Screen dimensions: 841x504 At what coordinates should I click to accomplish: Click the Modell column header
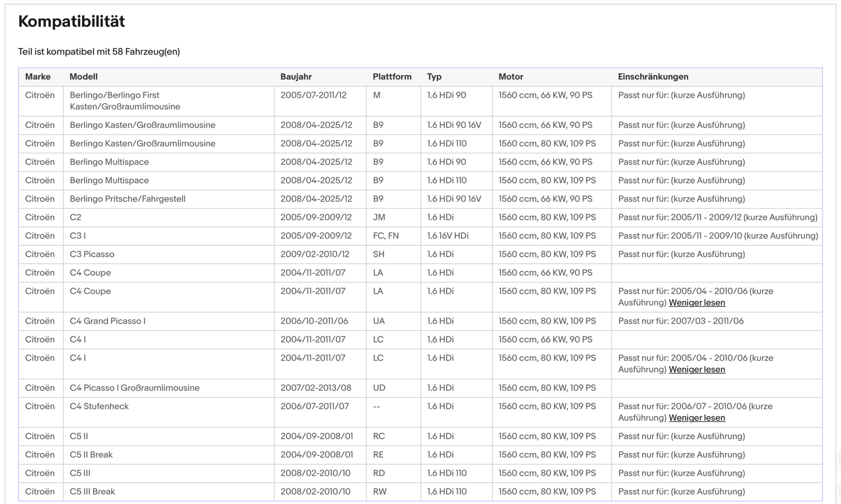83,77
